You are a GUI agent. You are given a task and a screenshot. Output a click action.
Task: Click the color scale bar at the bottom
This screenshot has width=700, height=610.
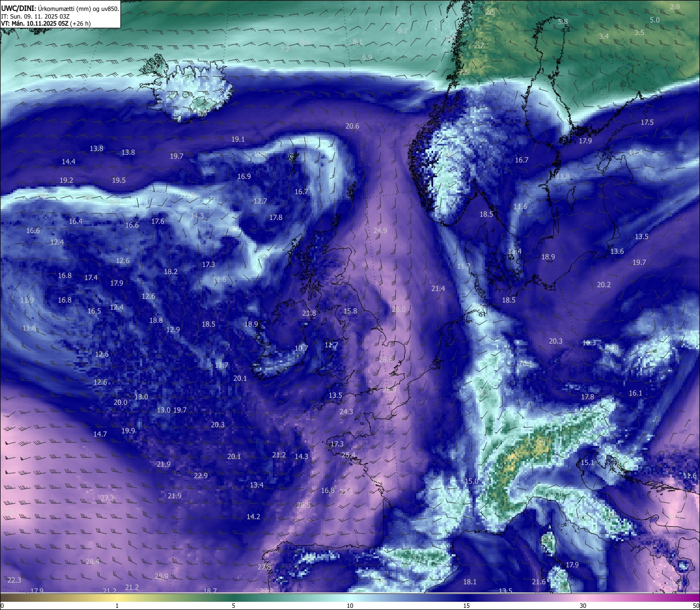350,597
